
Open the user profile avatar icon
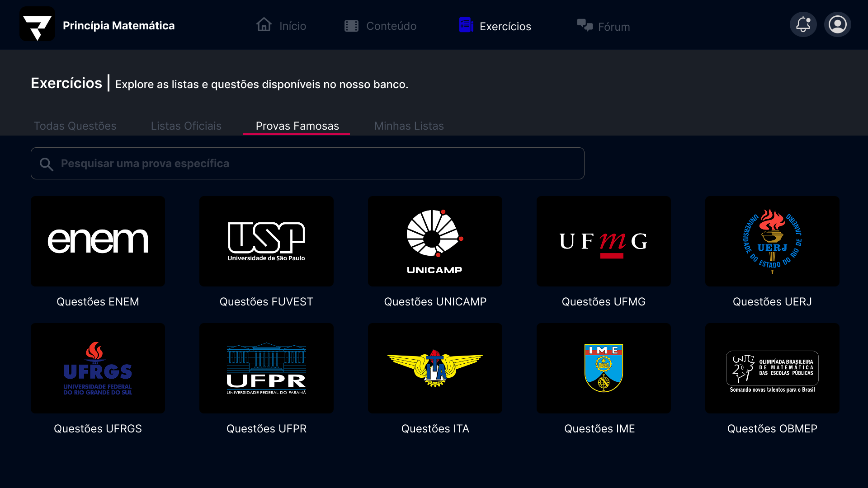837,24
